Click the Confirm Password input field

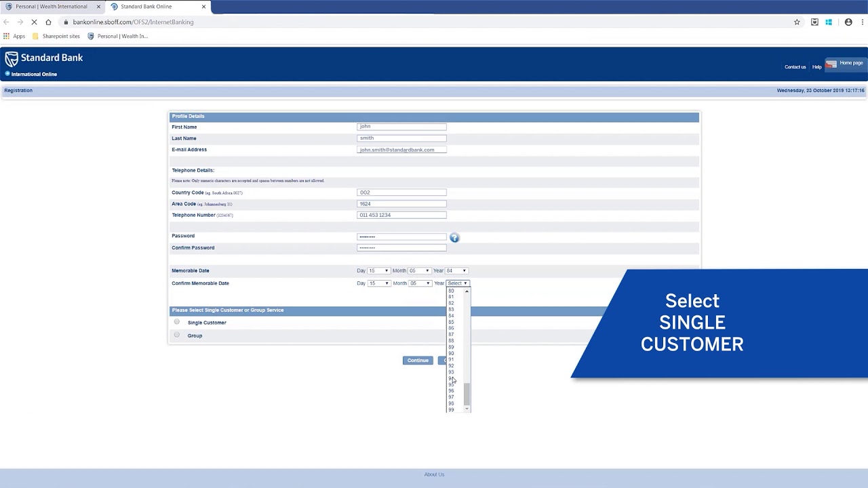pos(401,248)
